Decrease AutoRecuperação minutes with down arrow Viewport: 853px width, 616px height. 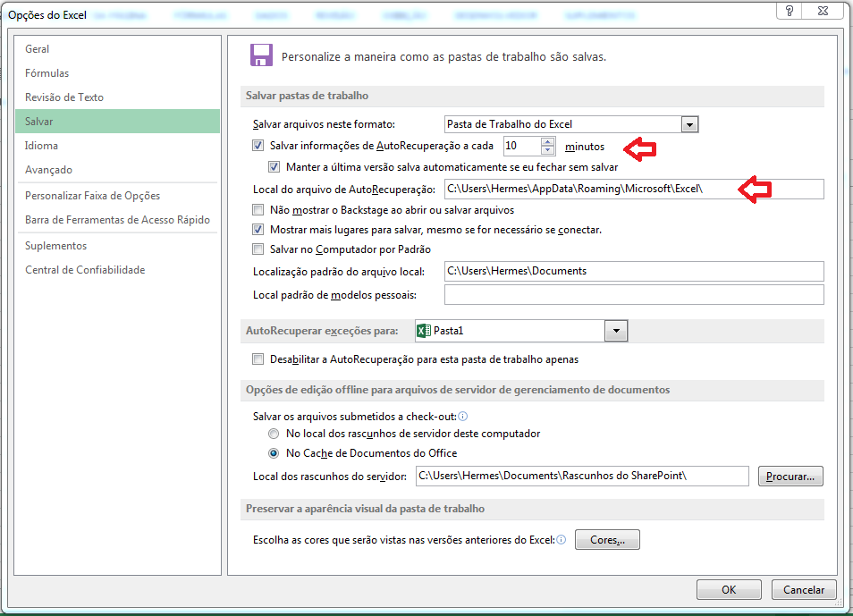point(547,150)
